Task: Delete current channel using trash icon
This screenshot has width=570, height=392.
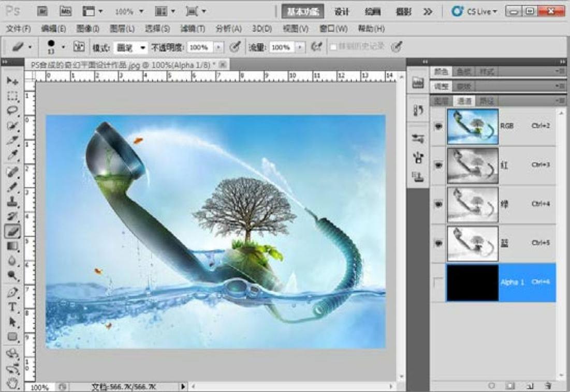Action: 548,386
